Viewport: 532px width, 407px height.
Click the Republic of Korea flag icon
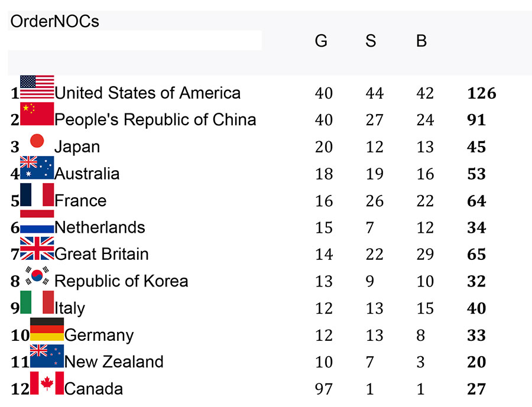pyautogui.click(x=37, y=275)
